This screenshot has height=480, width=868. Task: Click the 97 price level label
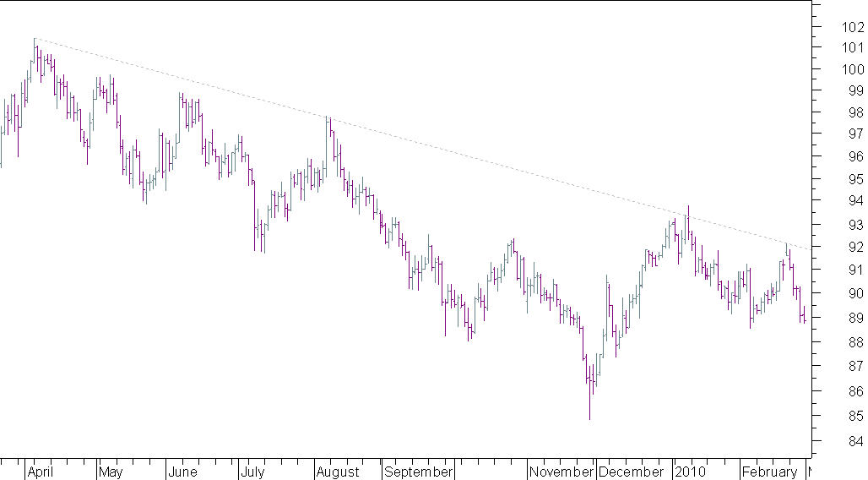(856, 134)
